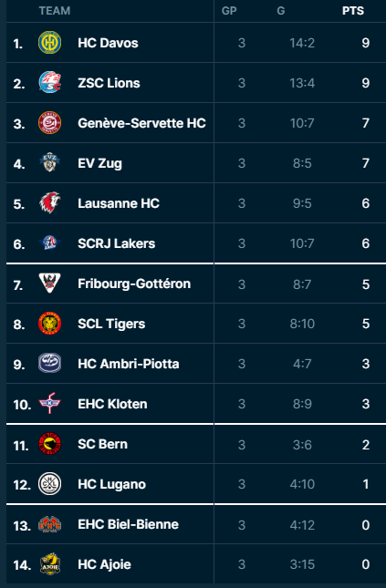Screen dimensions: 386x588
Task: Click the SCRJ Lakers logo
Action: click(49, 243)
